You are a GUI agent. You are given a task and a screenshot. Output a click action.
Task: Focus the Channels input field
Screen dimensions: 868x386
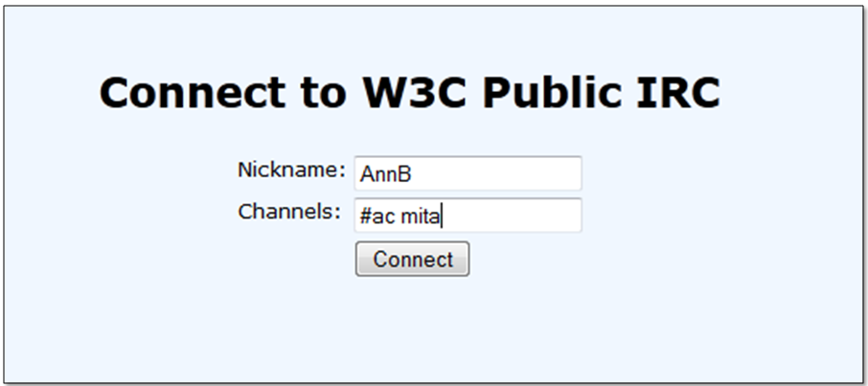pyautogui.click(x=468, y=216)
